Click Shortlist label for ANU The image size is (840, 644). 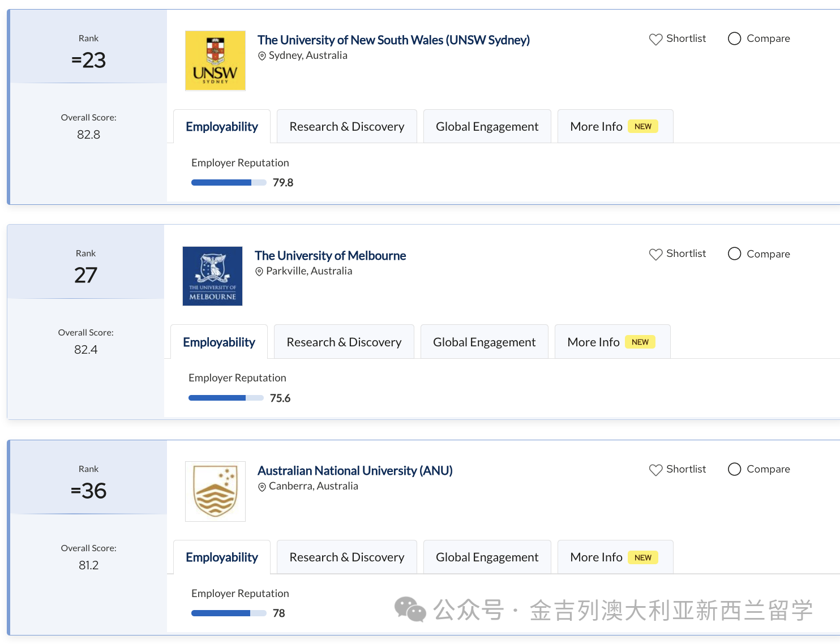[686, 469]
